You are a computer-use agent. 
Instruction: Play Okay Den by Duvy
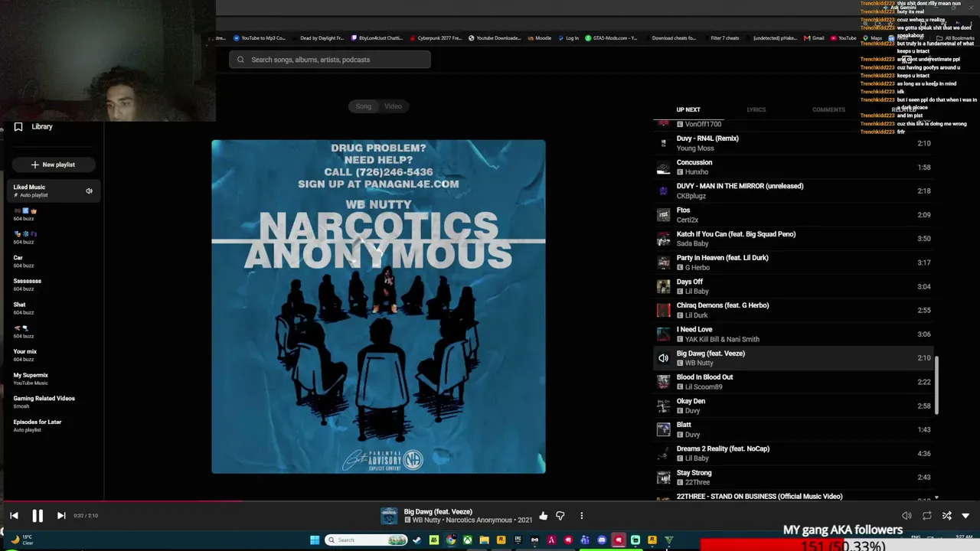(x=794, y=406)
